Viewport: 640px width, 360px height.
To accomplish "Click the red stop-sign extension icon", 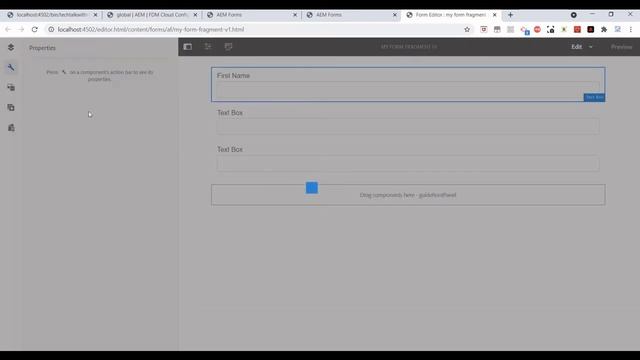I will coord(537,29).
